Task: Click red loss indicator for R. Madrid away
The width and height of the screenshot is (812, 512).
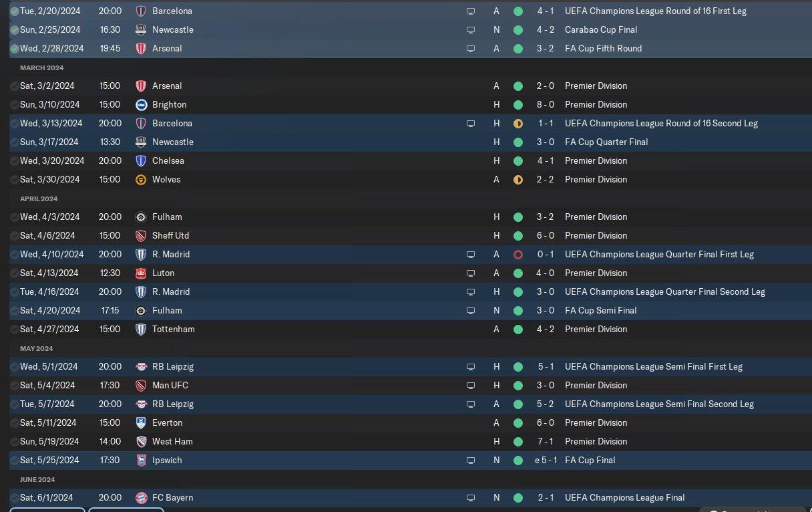Action: pyautogui.click(x=518, y=254)
